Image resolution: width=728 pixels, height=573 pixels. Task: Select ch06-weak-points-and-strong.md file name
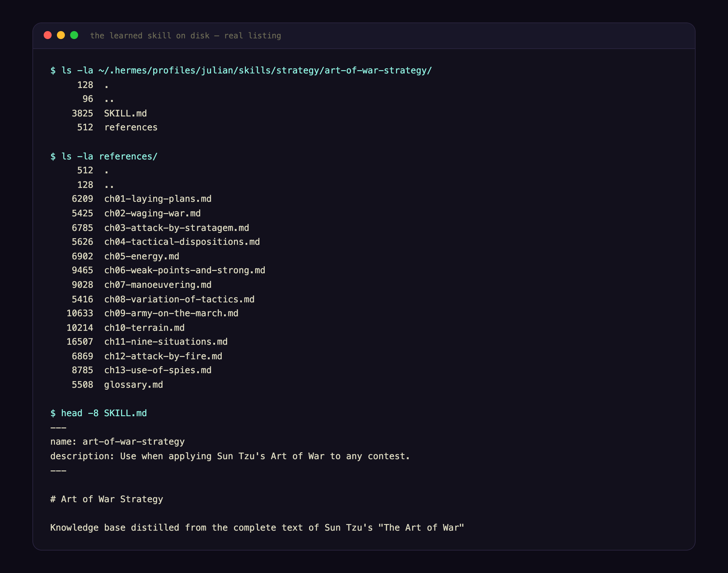coord(185,270)
